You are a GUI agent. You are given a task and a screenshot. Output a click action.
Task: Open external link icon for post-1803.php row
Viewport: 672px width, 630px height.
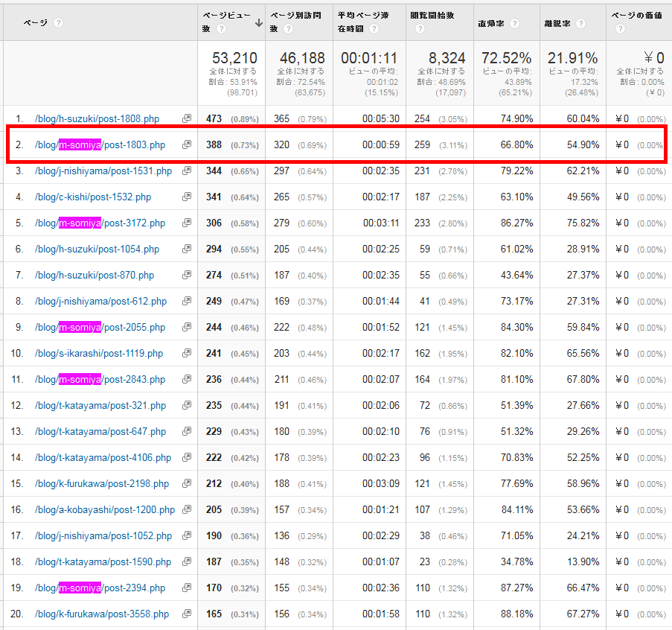click(x=186, y=145)
